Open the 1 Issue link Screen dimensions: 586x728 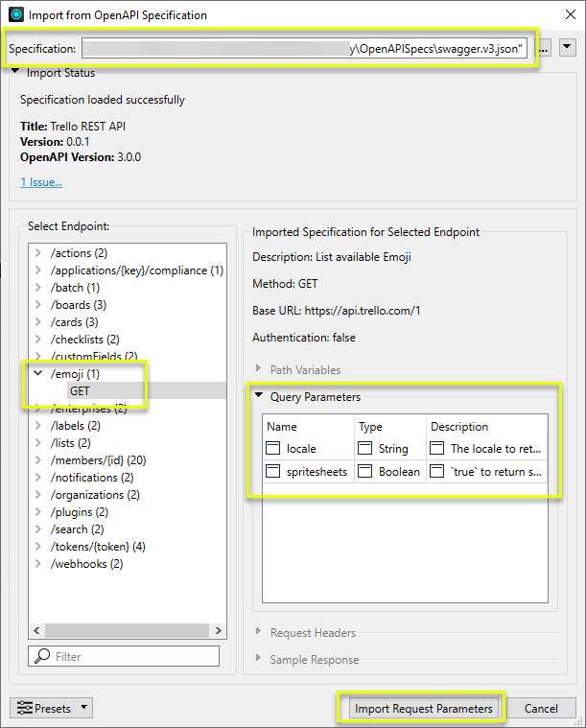pos(41,182)
